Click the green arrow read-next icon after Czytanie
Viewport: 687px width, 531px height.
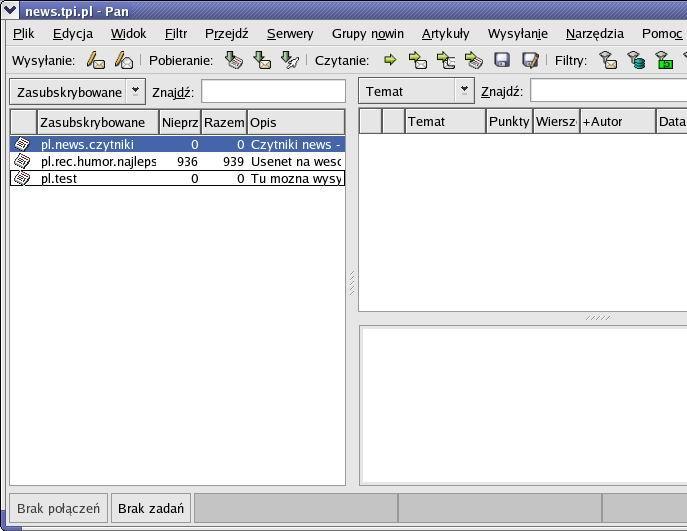point(390,61)
